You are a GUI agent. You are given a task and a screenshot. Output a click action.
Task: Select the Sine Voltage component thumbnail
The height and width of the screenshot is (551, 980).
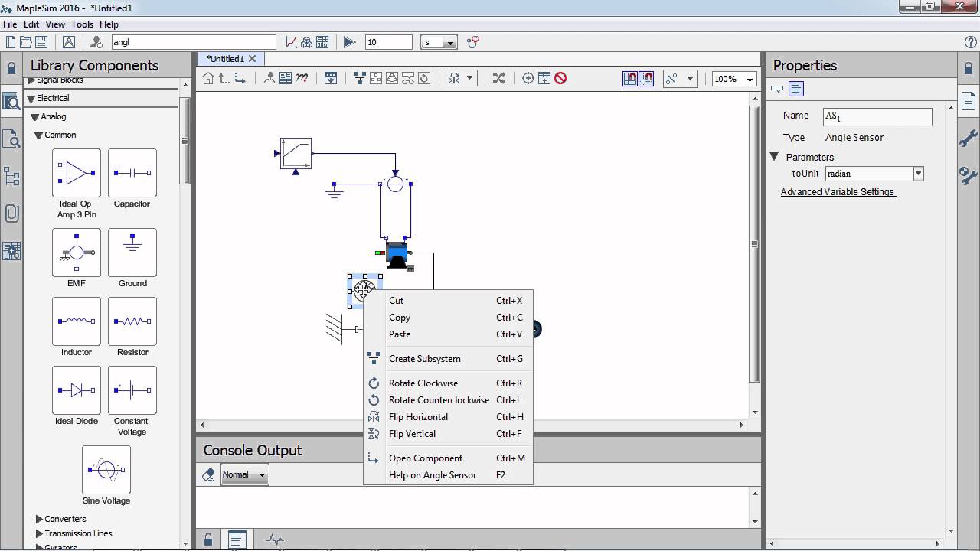pos(106,470)
